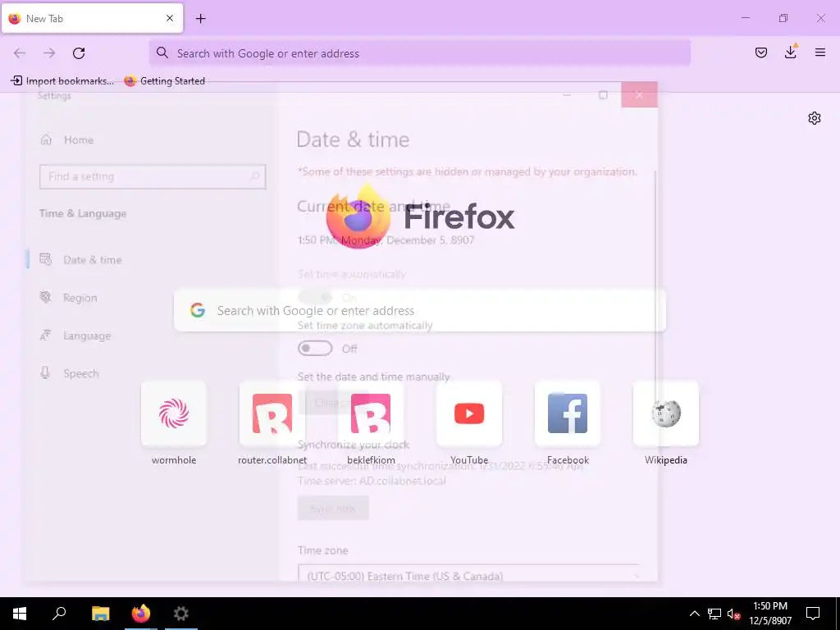The height and width of the screenshot is (630, 840).
Task: Go to Home in Settings window
Action: point(67,139)
